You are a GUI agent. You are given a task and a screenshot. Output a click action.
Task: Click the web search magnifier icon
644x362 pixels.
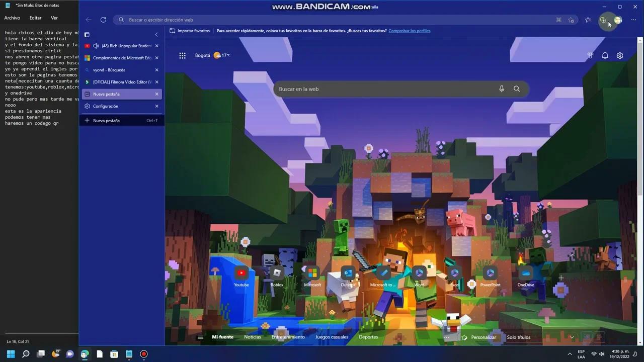[517, 89]
